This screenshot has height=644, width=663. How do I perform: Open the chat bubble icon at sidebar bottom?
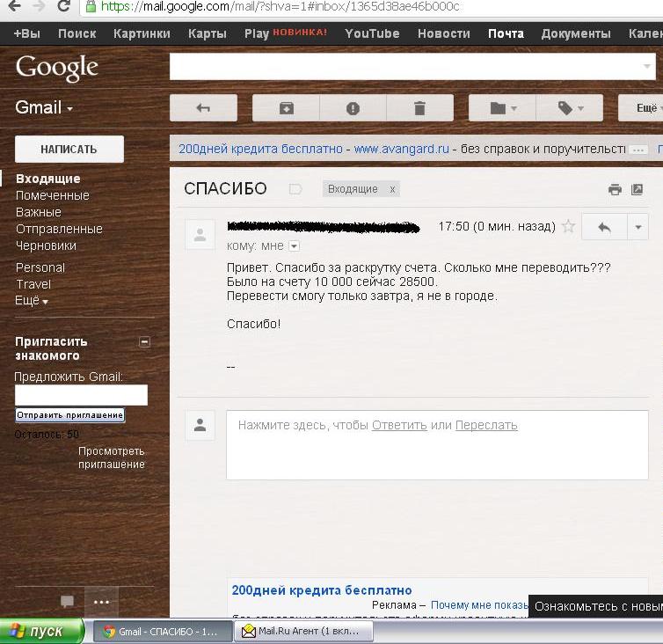coord(67,601)
